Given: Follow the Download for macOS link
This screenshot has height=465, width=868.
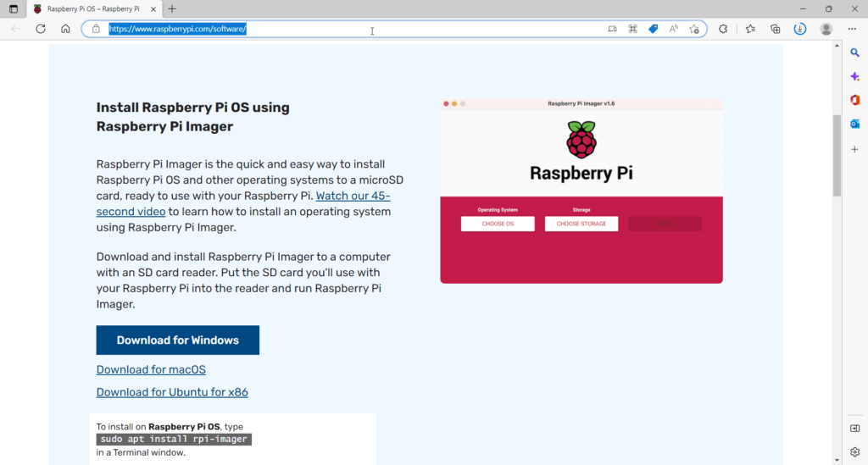Looking at the screenshot, I should [x=151, y=369].
